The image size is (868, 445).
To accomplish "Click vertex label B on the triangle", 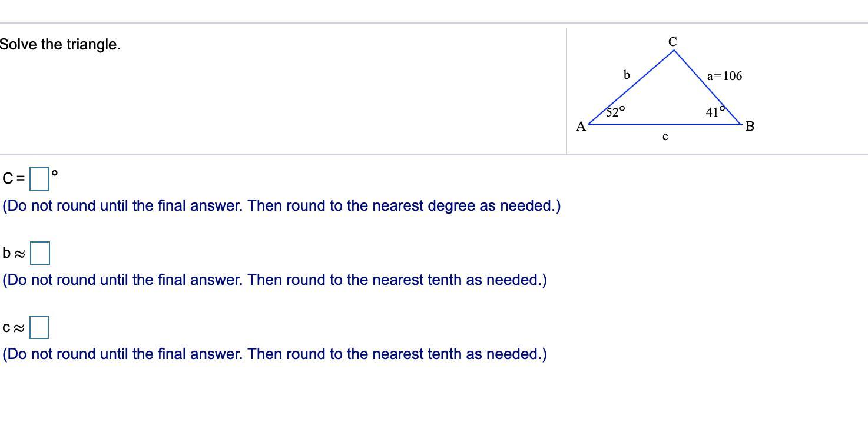I will coord(750,126).
